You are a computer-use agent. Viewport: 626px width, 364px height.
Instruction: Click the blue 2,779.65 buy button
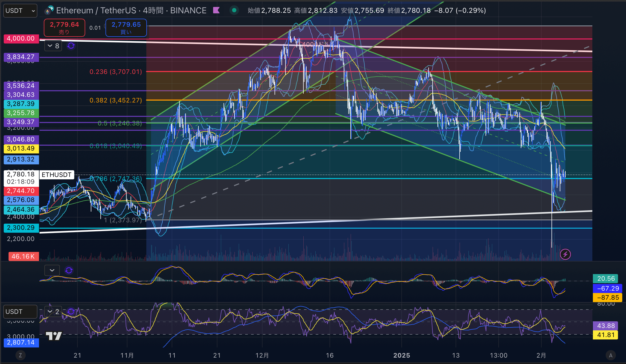click(126, 28)
